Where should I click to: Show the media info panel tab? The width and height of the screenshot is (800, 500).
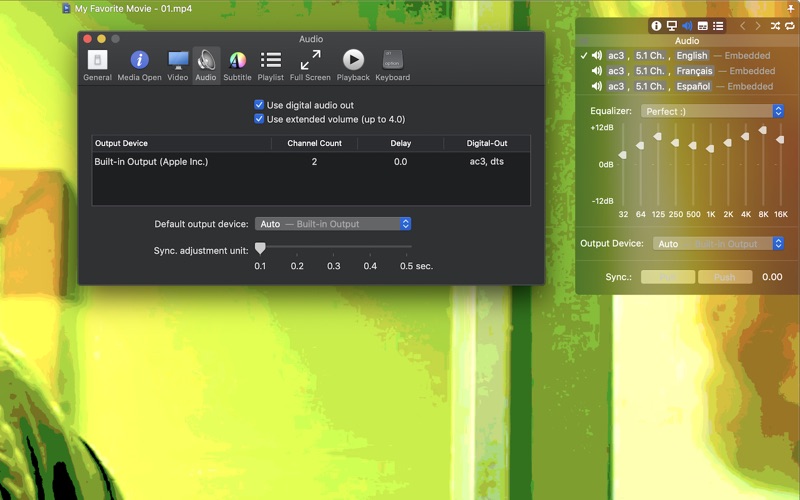coord(657,26)
